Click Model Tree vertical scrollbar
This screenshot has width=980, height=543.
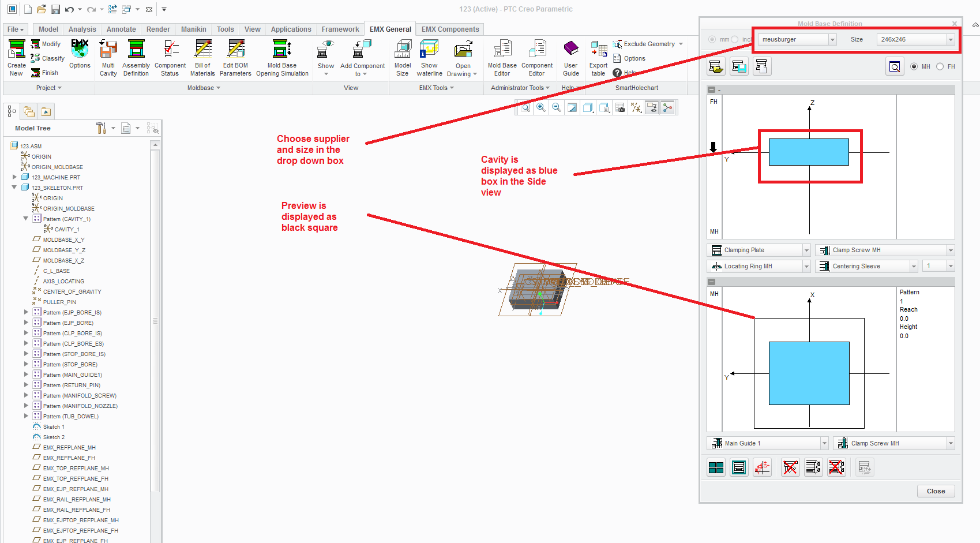point(155,321)
